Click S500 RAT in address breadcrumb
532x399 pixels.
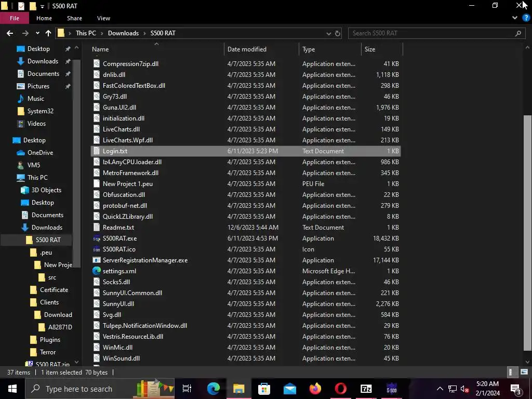(x=163, y=33)
